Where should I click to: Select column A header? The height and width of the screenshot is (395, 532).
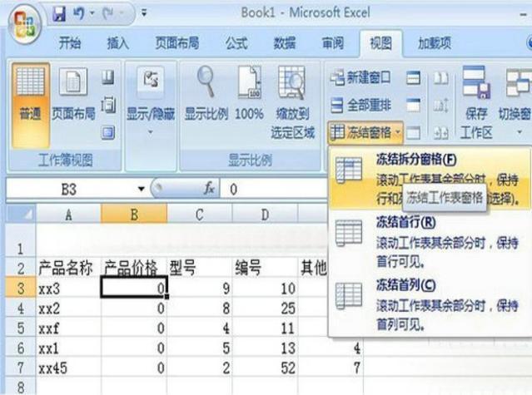click(x=68, y=214)
